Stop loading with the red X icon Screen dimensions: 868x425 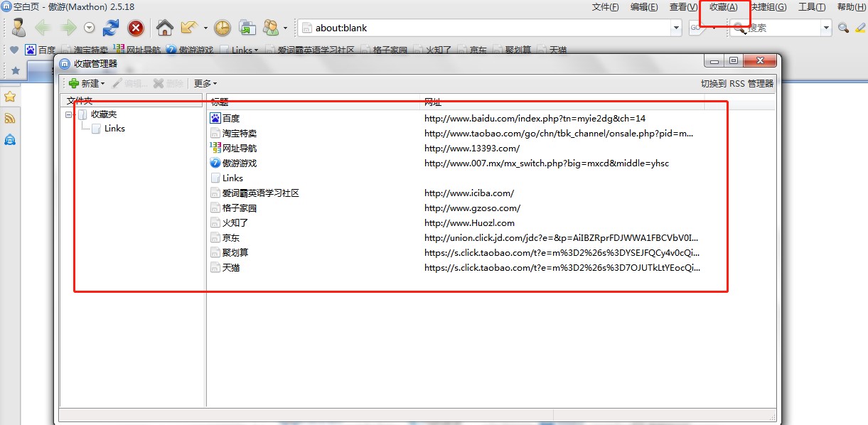tap(136, 28)
